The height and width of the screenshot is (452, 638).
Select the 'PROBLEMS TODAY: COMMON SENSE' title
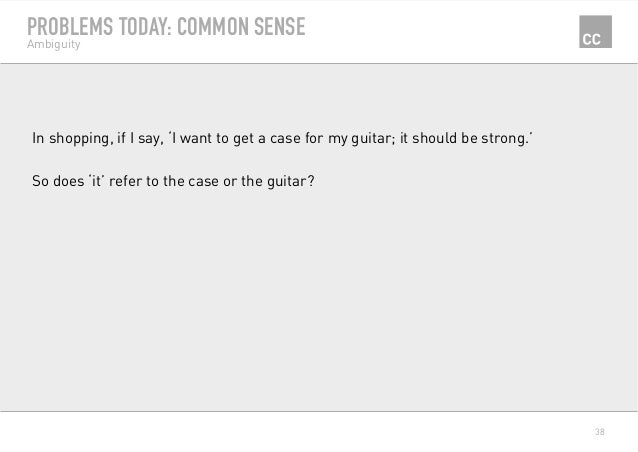166,27
